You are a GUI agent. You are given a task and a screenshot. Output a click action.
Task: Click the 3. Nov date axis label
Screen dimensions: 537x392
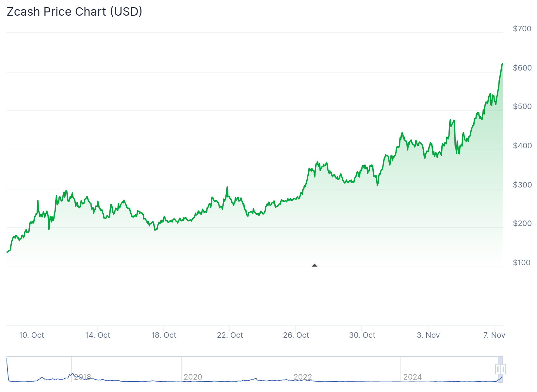click(428, 335)
